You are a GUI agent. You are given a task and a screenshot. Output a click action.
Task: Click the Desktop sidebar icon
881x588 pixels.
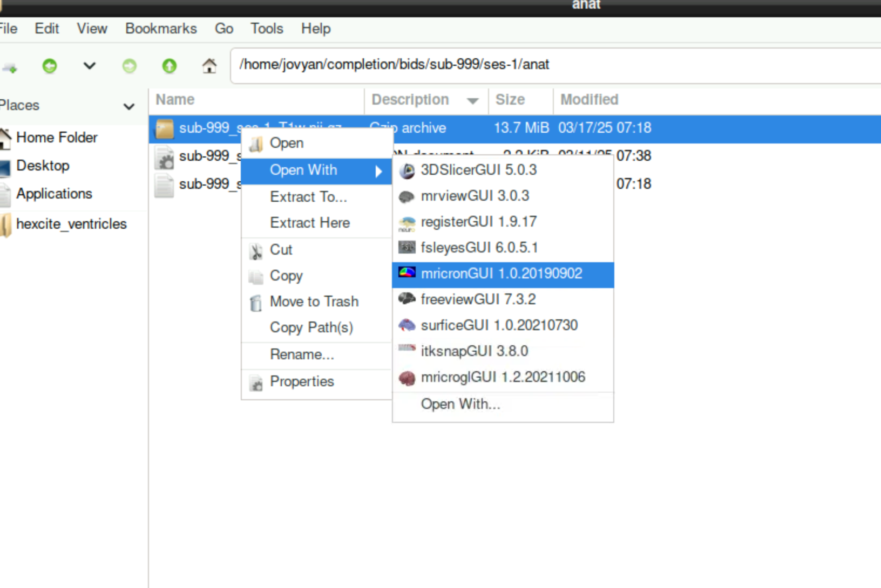coord(5,167)
